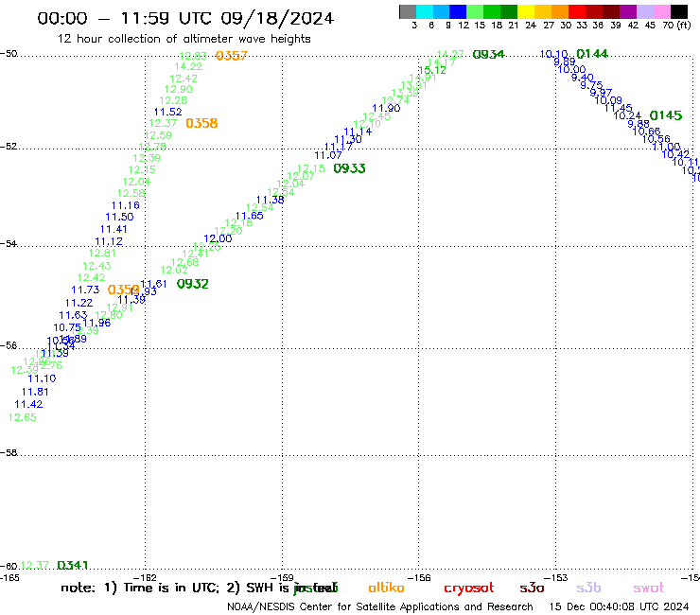Viewport: 700px width, 615px height.
Task: Click the blue wave height value 11.10
Action: pos(42,378)
